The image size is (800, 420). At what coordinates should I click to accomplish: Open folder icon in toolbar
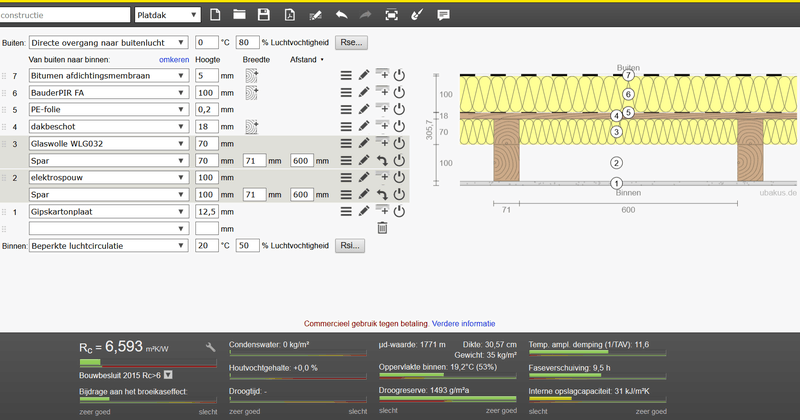[239, 15]
